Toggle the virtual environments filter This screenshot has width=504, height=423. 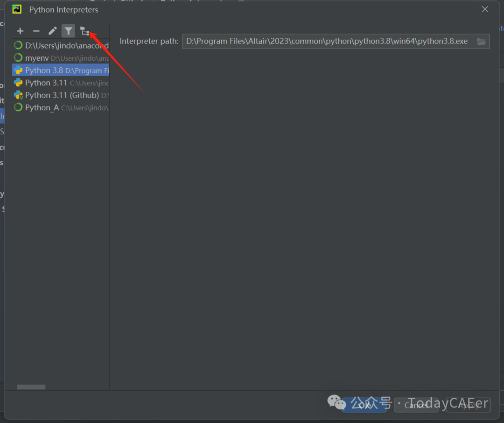pyautogui.click(x=68, y=31)
